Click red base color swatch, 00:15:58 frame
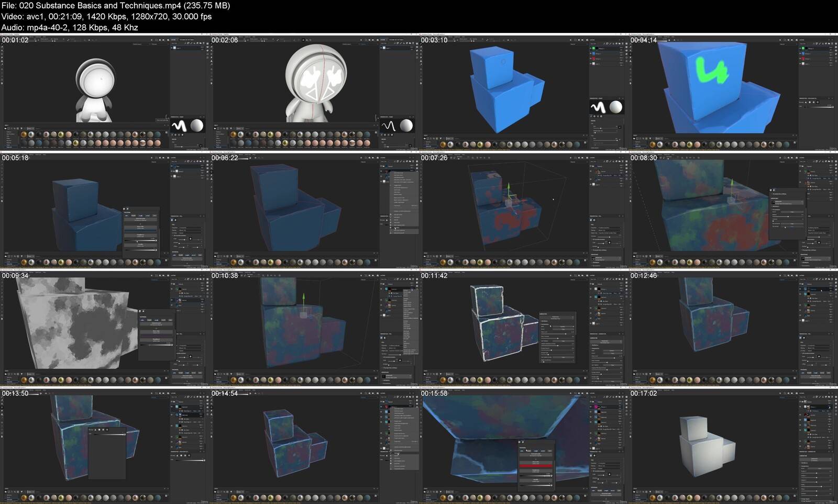 click(x=535, y=465)
